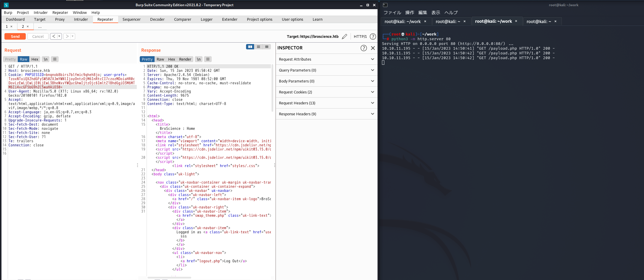Open the Sequencer tab

131,20
